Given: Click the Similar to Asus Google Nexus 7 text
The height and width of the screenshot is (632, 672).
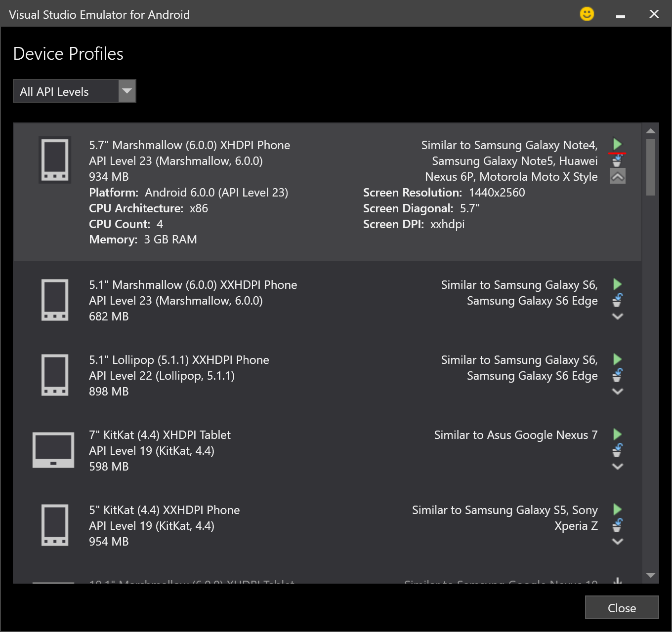Looking at the screenshot, I should tap(516, 435).
